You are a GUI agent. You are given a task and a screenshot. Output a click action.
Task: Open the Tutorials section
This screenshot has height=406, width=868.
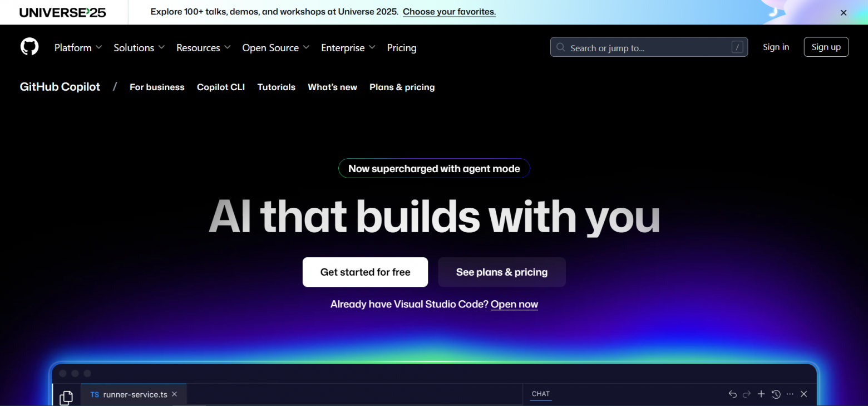click(x=277, y=87)
